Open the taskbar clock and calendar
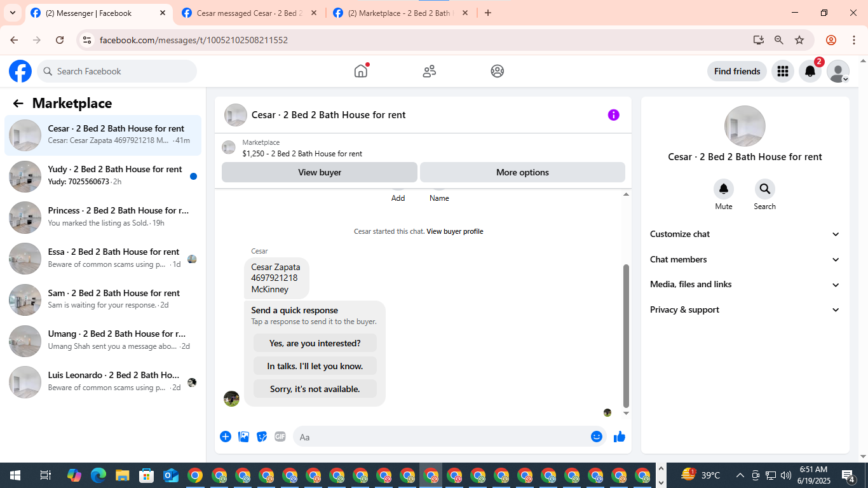This screenshot has width=868, height=488. click(813, 475)
